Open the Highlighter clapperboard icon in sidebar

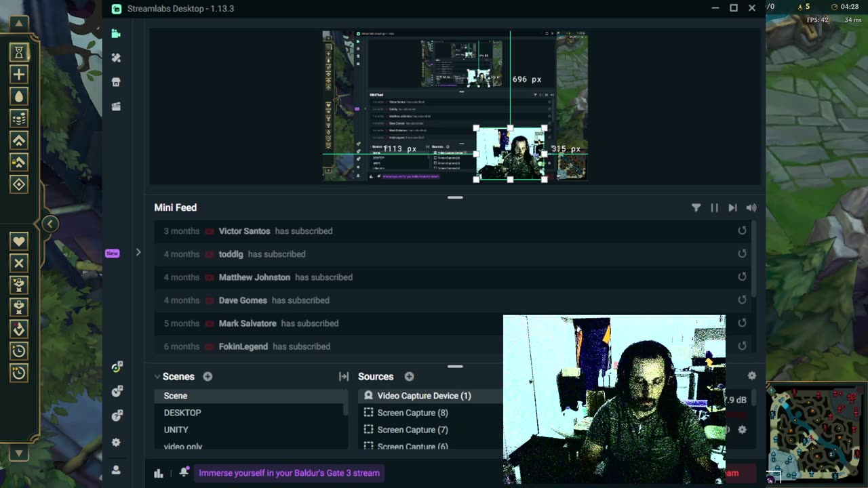point(116,106)
